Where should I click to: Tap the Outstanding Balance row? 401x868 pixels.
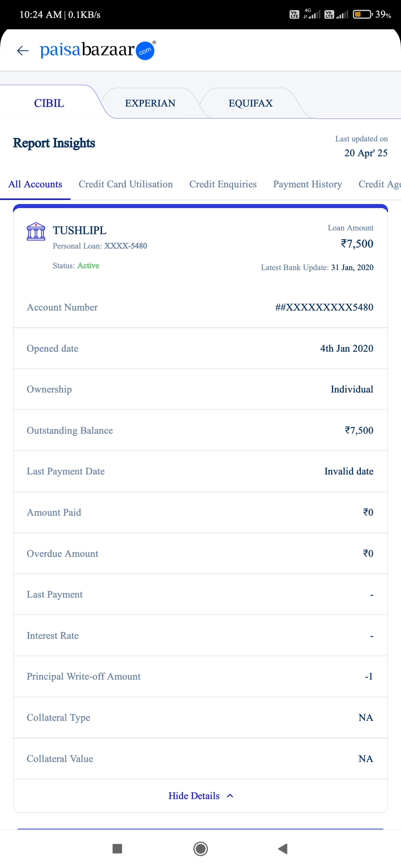click(x=200, y=430)
